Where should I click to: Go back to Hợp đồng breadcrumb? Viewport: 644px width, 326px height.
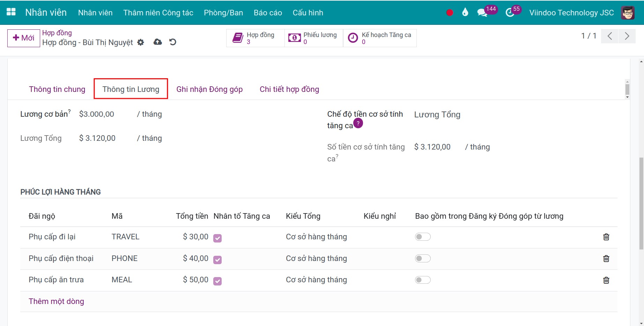(57, 33)
